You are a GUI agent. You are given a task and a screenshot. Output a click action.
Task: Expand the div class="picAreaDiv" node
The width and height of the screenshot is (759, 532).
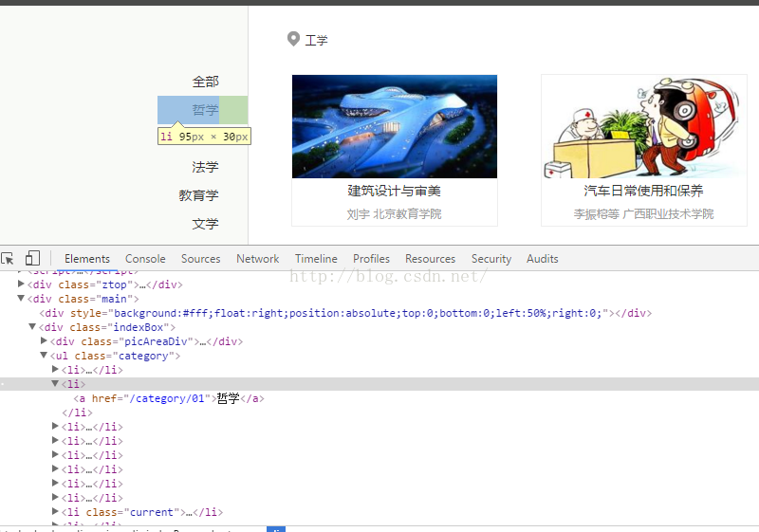[44, 341]
